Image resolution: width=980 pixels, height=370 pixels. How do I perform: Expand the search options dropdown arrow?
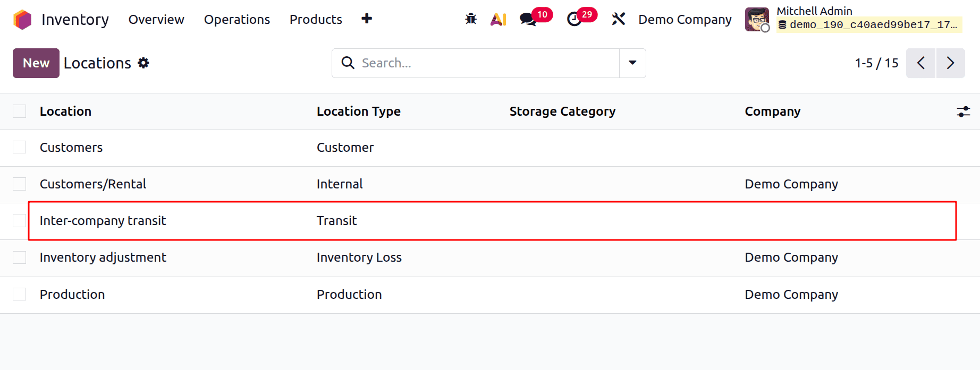coord(632,63)
